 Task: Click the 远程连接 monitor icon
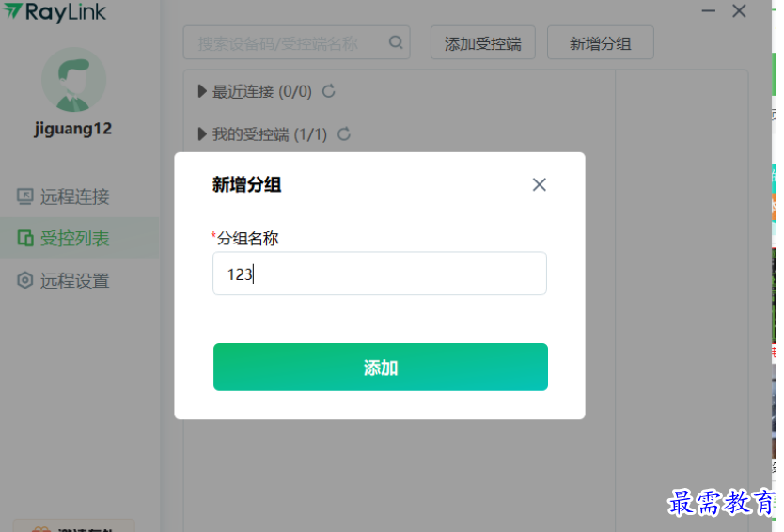pyautogui.click(x=25, y=196)
